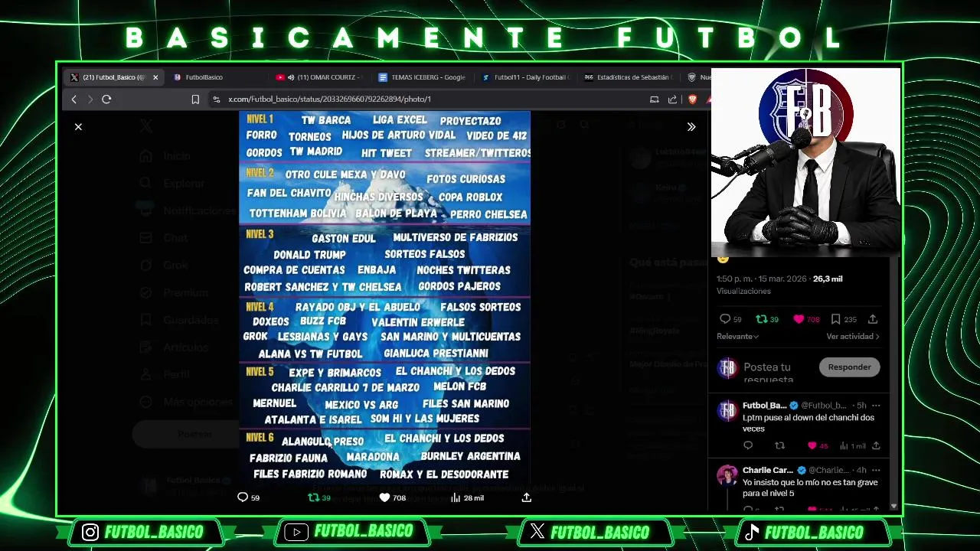Image resolution: width=980 pixels, height=551 pixels.
Task: Open profile avatar beside the reply box
Action: tap(727, 368)
